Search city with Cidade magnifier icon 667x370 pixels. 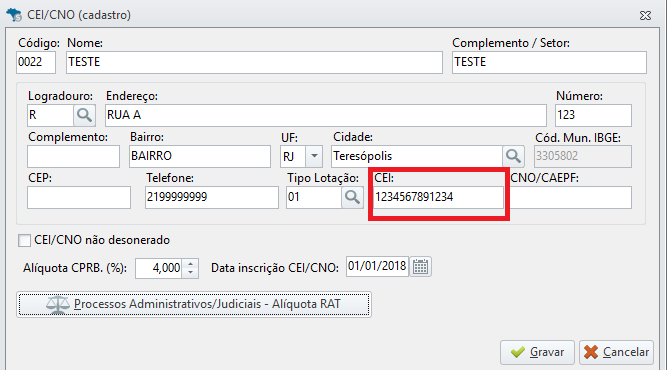(x=513, y=157)
